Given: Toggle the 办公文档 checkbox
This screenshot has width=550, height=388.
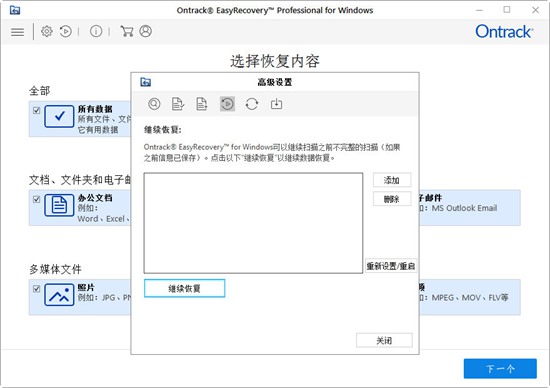Looking at the screenshot, I should point(36,200).
